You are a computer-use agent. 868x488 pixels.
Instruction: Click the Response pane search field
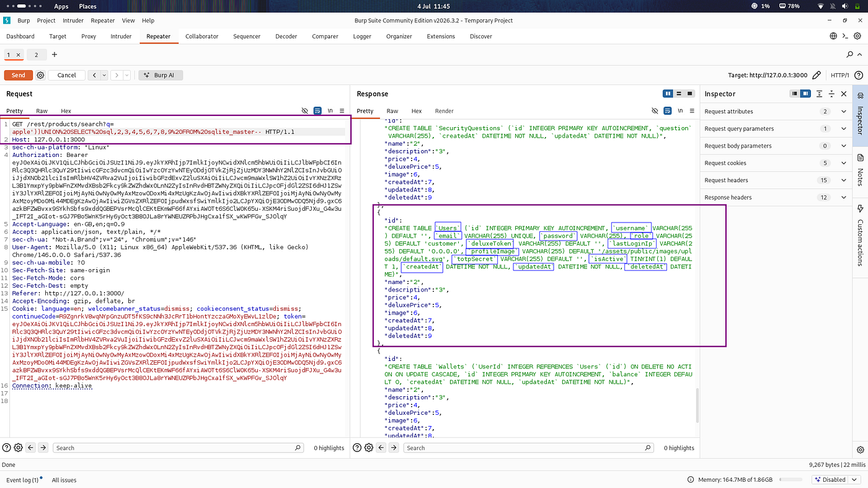(x=529, y=447)
